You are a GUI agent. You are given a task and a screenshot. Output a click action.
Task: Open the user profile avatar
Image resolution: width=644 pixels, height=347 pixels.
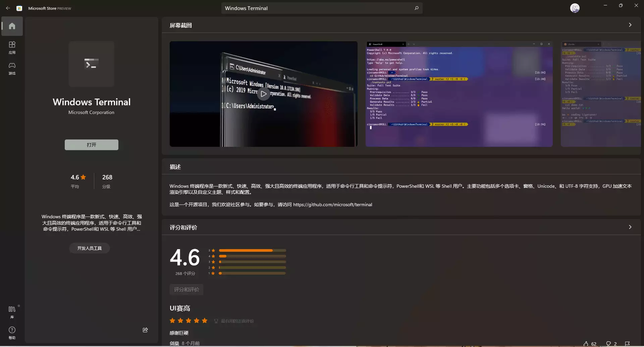pos(575,8)
